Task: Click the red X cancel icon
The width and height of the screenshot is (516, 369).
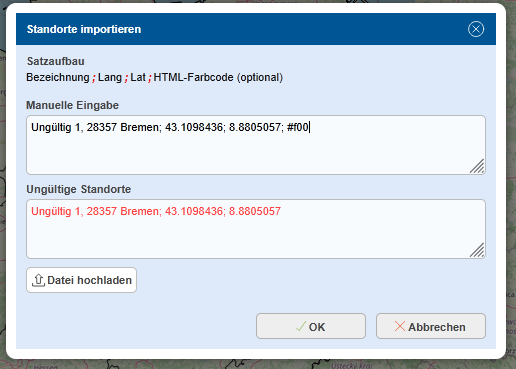Action: pos(400,326)
